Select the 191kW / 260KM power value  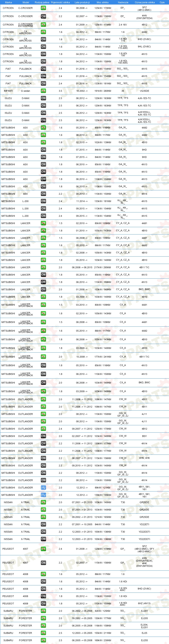point(103,91)
